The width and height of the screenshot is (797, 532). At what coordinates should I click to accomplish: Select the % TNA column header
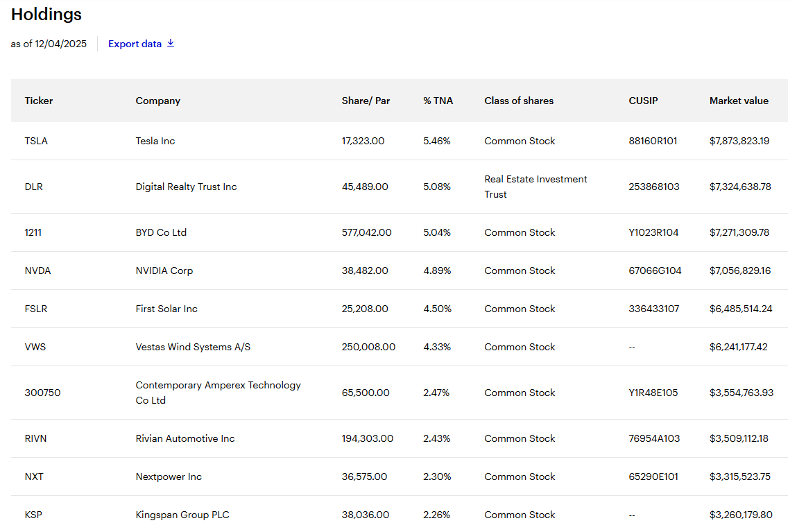[438, 101]
